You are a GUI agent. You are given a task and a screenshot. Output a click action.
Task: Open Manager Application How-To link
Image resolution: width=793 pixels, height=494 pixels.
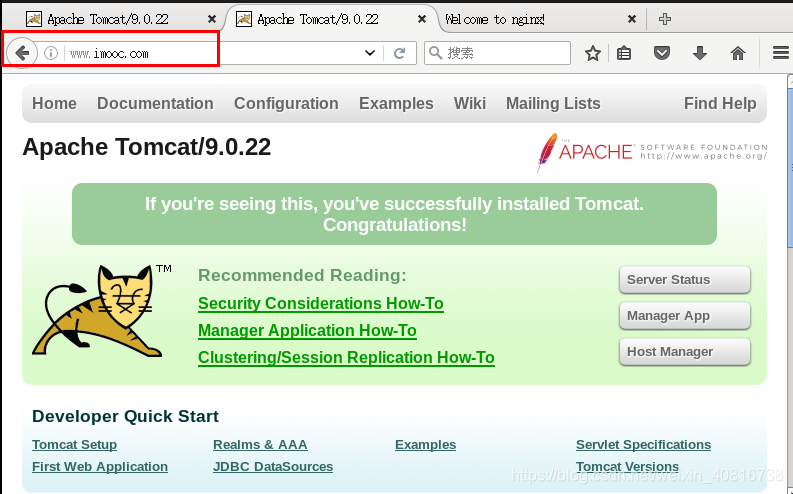click(x=307, y=330)
